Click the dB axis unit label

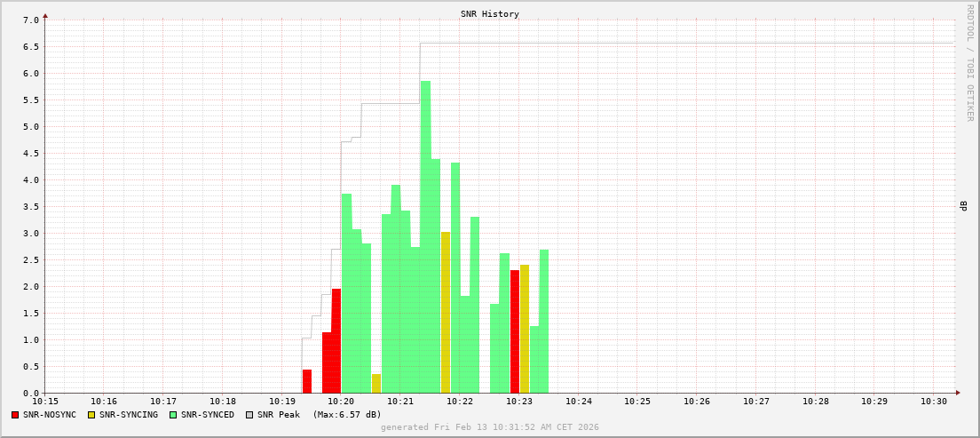pos(963,206)
